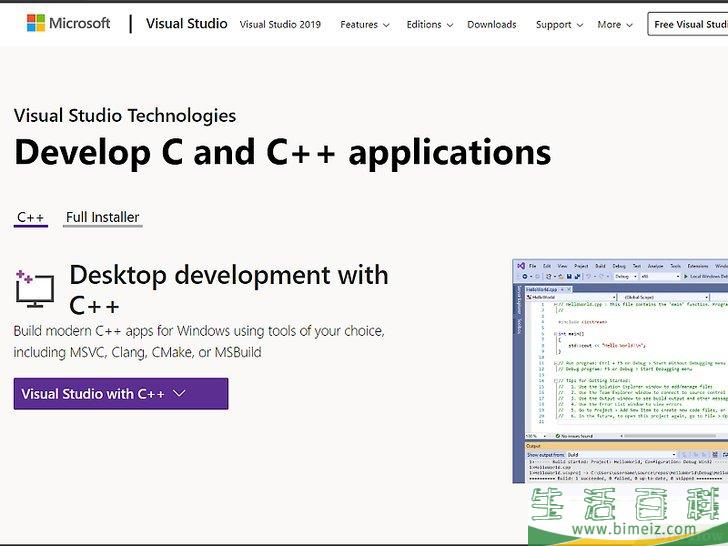728x546 pixels.
Task: Click the Develop C and C++ applications heading
Action: click(x=283, y=152)
